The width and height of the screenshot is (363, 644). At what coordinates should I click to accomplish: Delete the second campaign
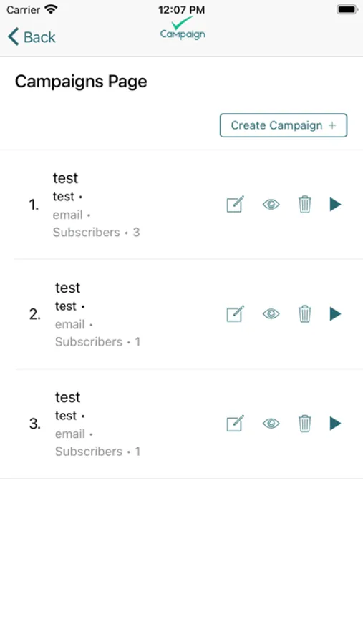(x=304, y=314)
